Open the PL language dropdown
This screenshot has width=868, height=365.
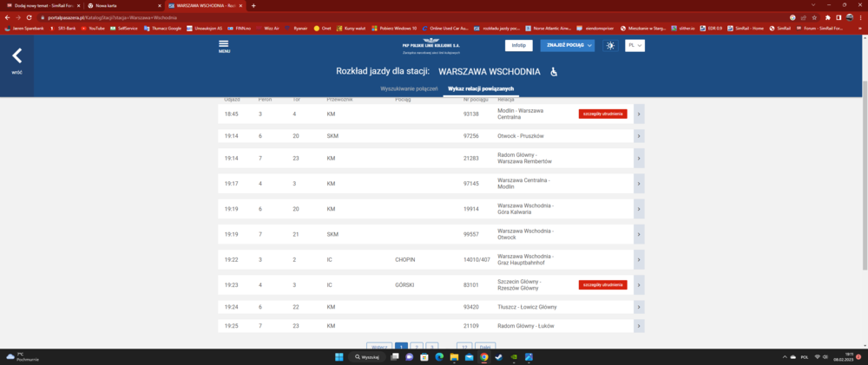point(635,45)
